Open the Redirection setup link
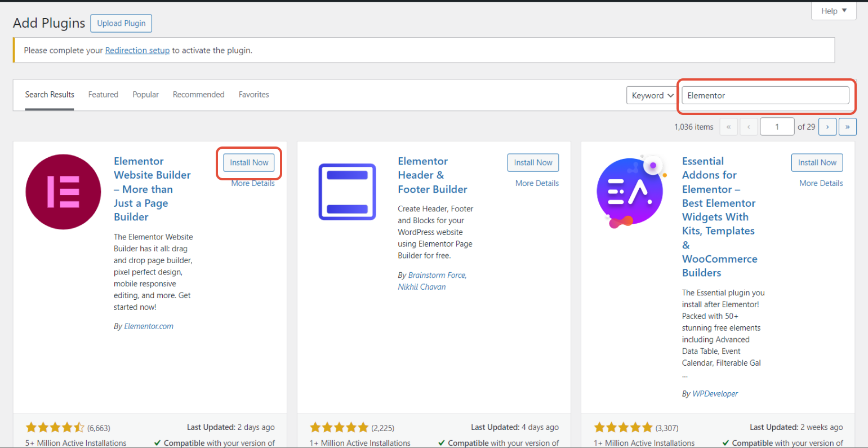Screen dimensions: 868x448 click(137, 50)
